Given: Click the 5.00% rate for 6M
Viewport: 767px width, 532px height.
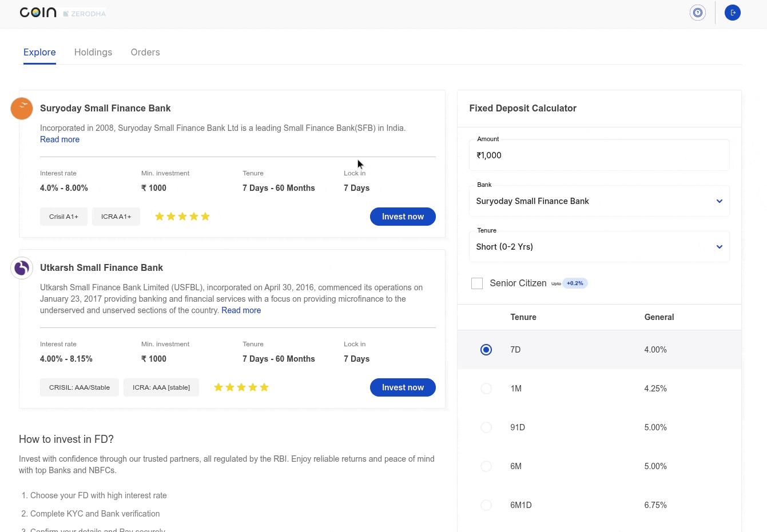Looking at the screenshot, I should (x=655, y=466).
